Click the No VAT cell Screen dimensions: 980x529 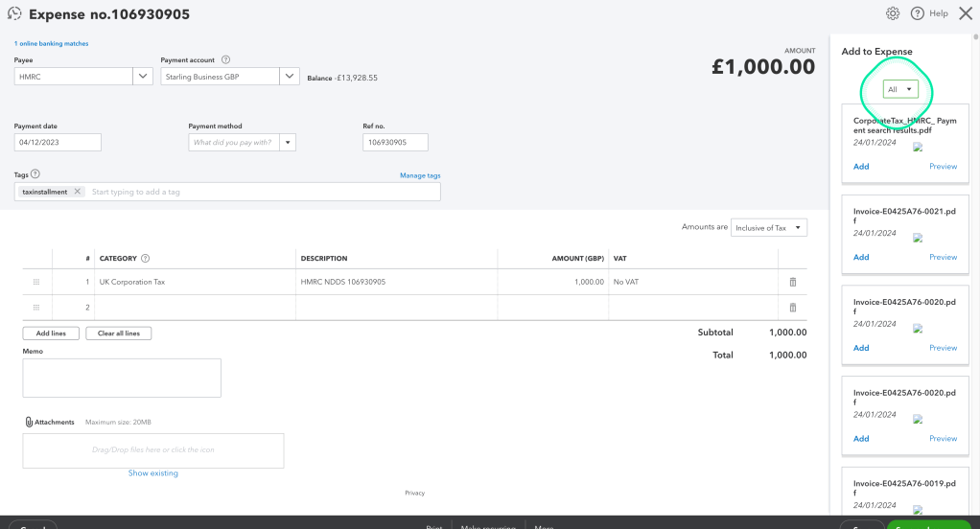click(693, 282)
